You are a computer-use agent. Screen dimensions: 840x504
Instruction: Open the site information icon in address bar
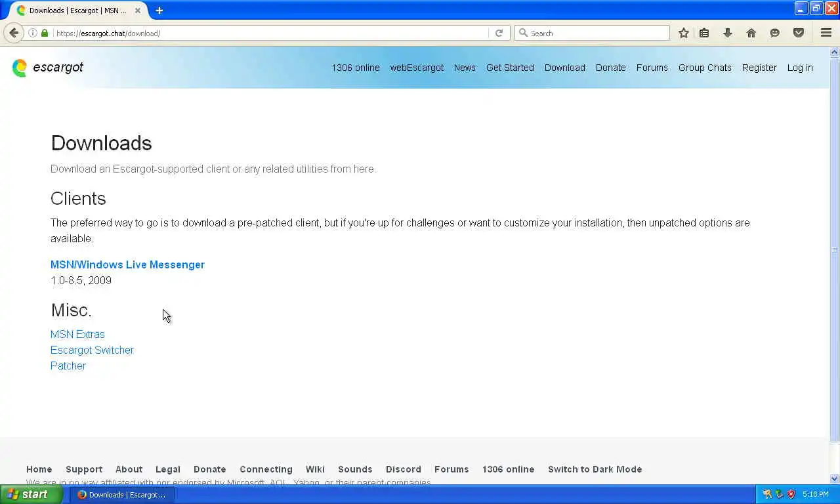click(x=33, y=33)
